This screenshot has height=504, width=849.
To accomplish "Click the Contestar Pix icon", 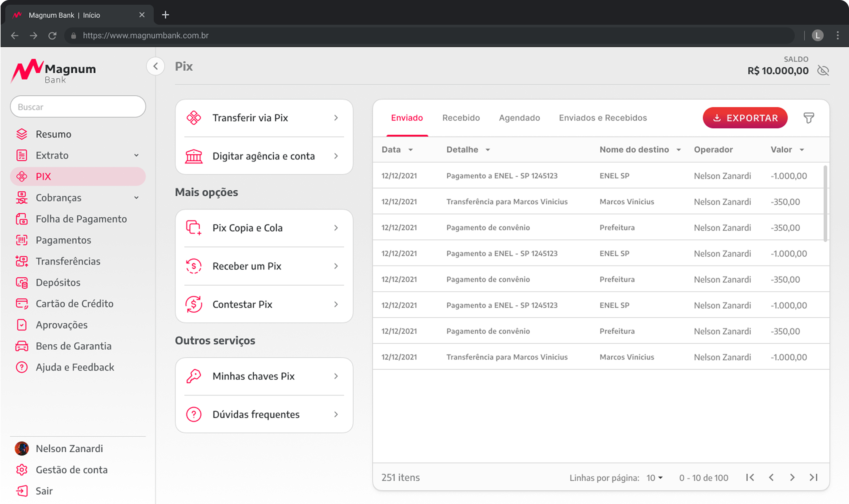I will pos(194,304).
